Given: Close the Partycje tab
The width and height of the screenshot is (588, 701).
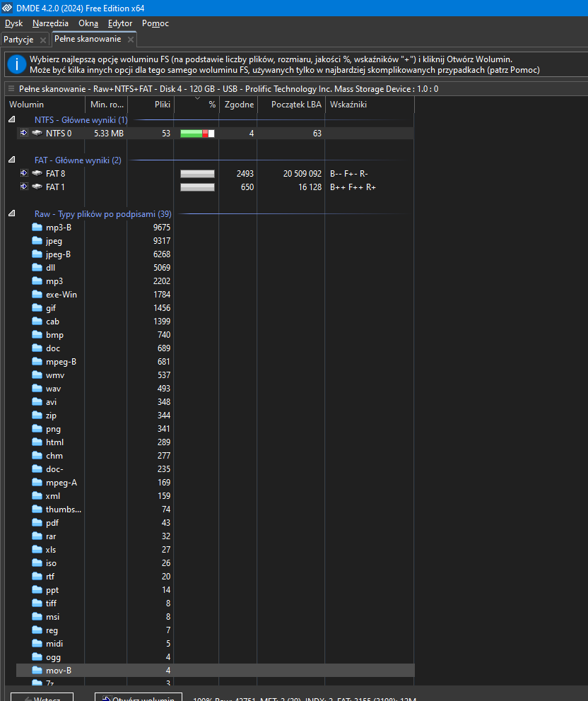Looking at the screenshot, I should point(43,40).
